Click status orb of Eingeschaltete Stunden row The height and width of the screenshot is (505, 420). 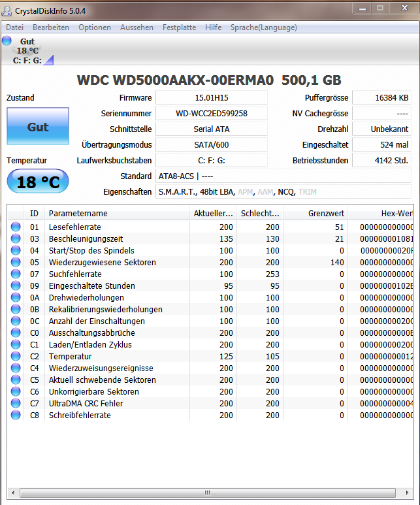[x=16, y=285]
